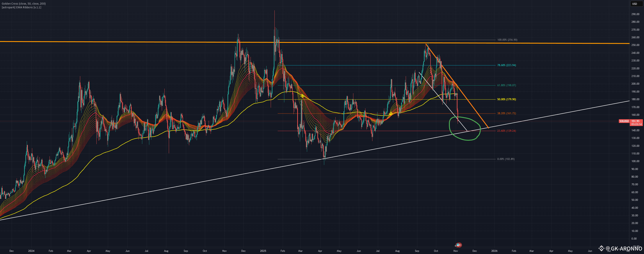The image size is (644, 254).
Task: Click the yellow golden cross marker near March 2025
Action: point(302,96)
